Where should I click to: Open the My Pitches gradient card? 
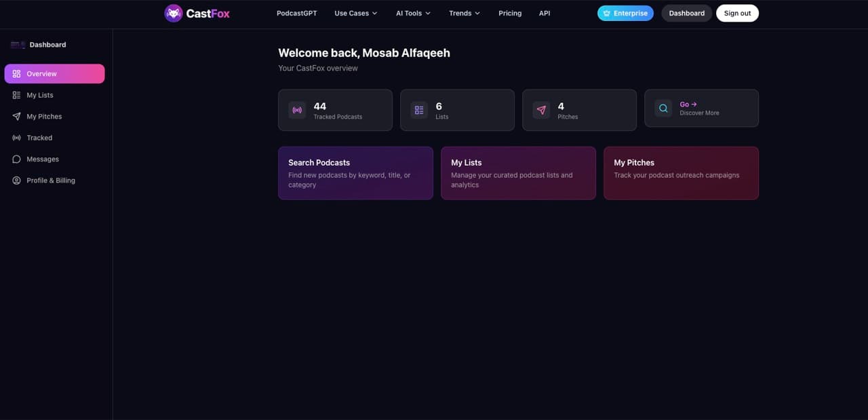tap(682, 173)
